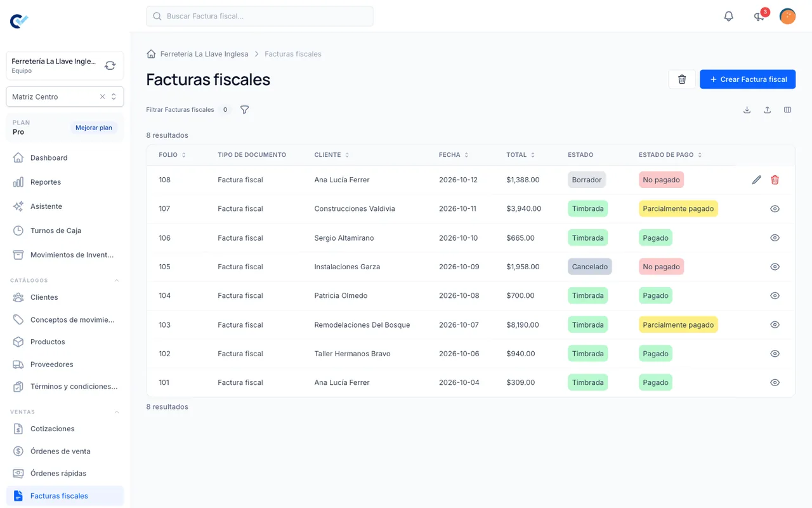Click the download export icon
This screenshot has height=508, width=812.
[747, 110]
